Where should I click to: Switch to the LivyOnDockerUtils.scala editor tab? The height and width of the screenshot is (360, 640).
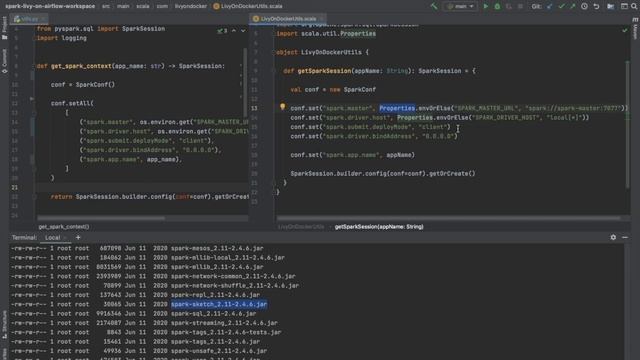point(288,19)
